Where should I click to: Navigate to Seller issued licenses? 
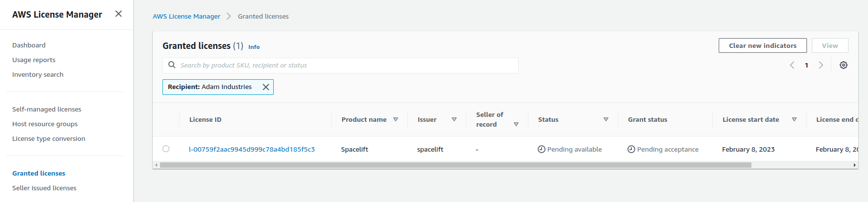coord(44,188)
